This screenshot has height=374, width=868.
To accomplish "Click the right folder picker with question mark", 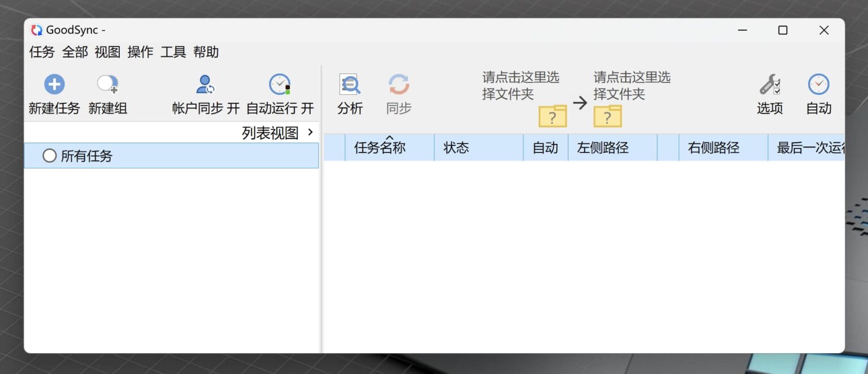I will click(x=608, y=116).
